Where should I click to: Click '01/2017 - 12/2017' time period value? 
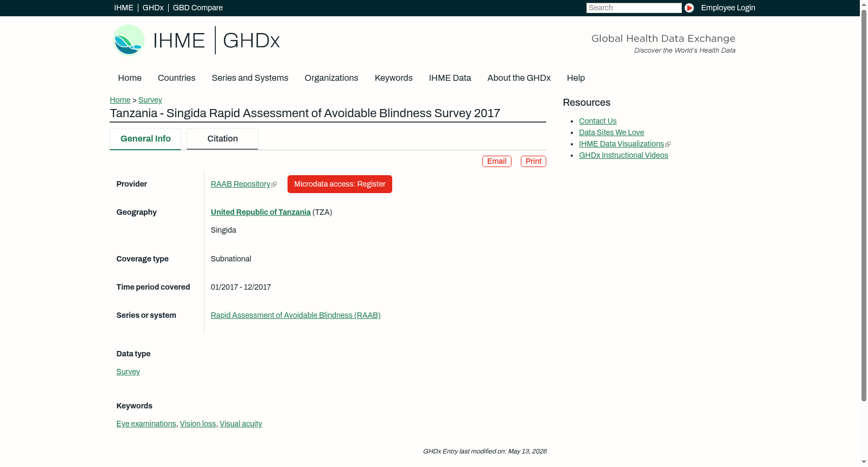pyautogui.click(x=241, y=287)
